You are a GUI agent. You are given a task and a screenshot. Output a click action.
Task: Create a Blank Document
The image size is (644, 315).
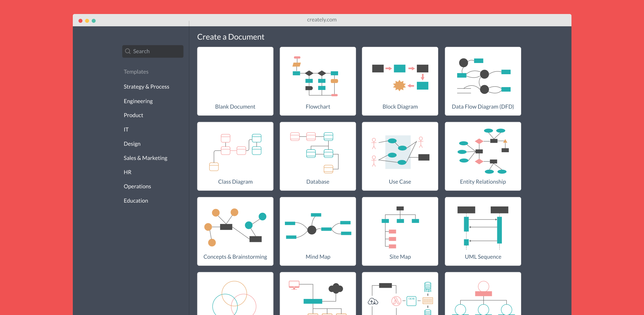pos(235,81)
